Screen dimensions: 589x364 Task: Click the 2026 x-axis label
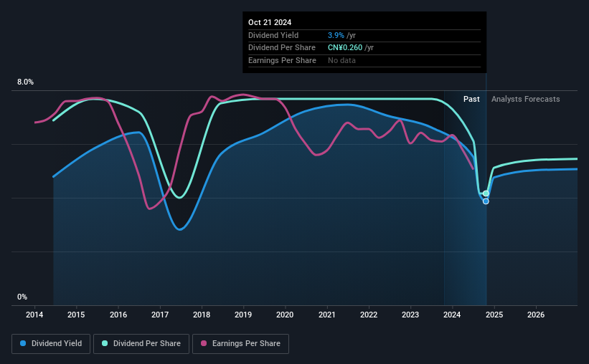click(536, 315)
